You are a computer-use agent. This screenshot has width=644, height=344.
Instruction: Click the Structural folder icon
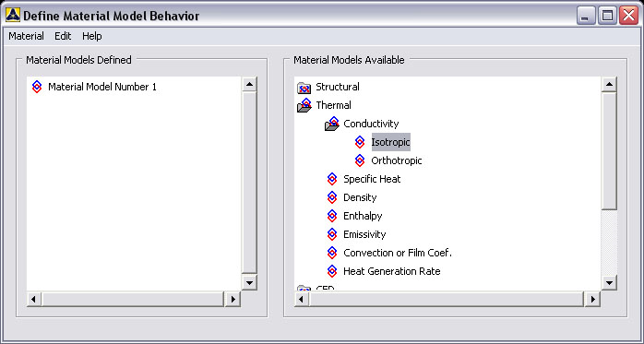304,88
